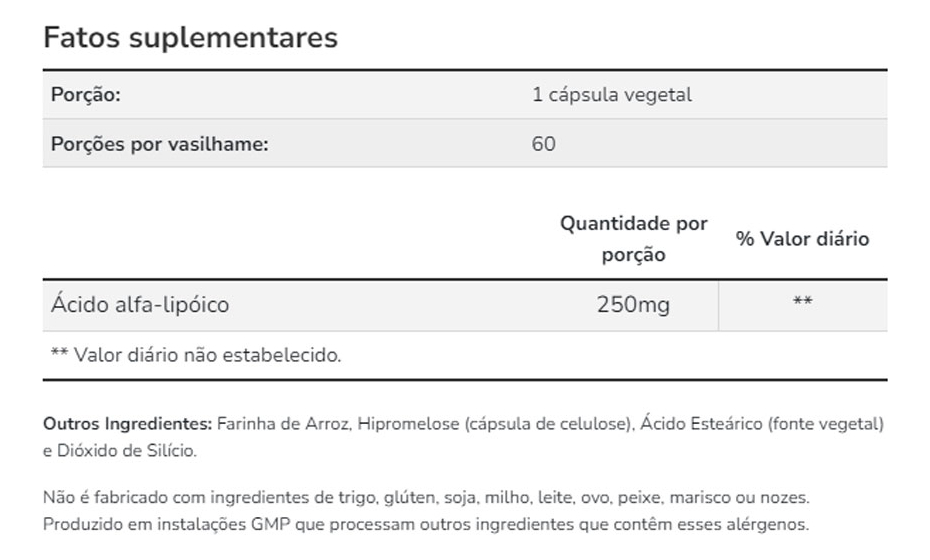Image resolution: width=930 pixels, height=560 pixels.
Task: Click the "Fatos suplementares" heading
Action: point(190,38)
